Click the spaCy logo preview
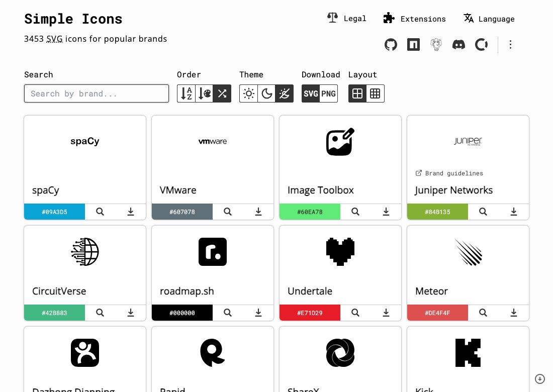 click(x=85, y=141)
